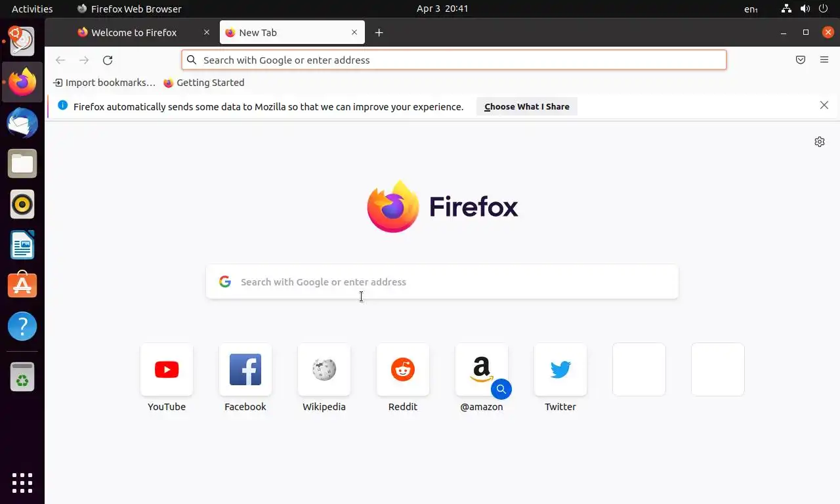Click Import bookmarks… in bookmarks toolbar
840x504 pixels.
104,83
